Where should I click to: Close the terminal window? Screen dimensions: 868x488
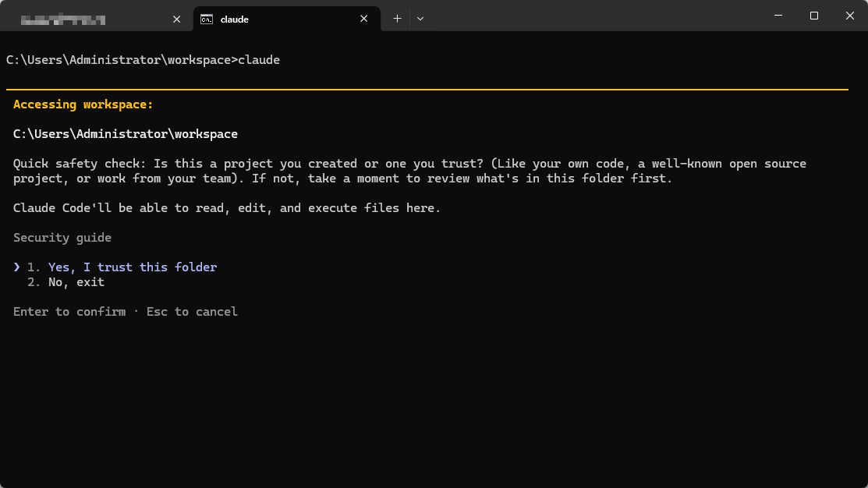click(x=849, y=16)
